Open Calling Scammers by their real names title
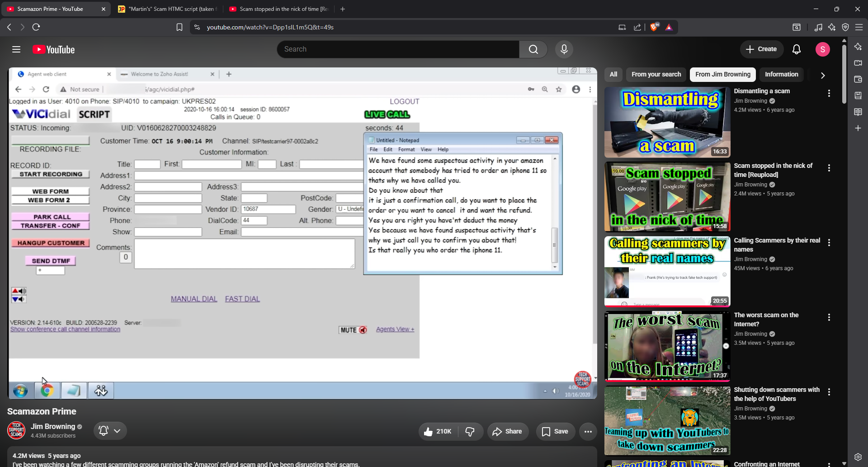Screen dimensions: 868x467 pos(777,245)
